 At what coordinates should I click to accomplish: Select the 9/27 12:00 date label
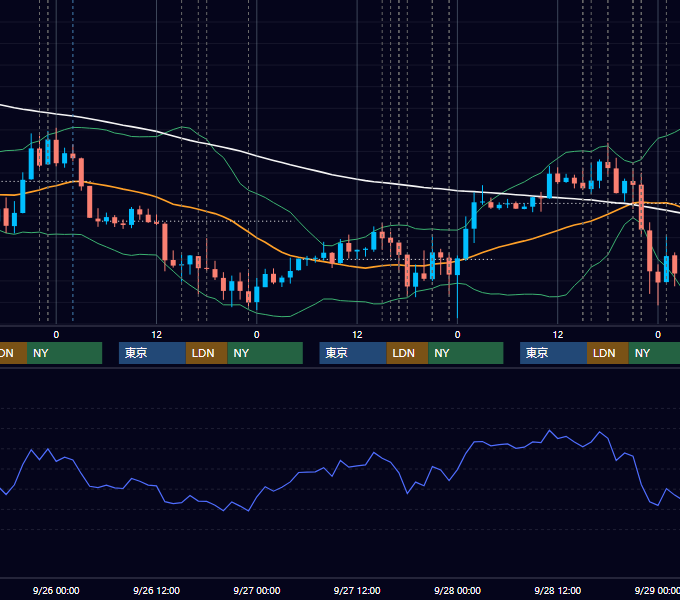[357, 590]
